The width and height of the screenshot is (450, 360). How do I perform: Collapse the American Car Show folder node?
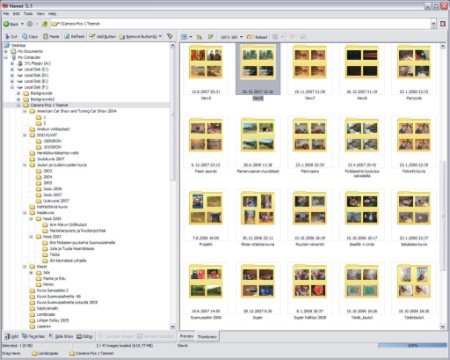pyautogui.click(x=25, y=111)
